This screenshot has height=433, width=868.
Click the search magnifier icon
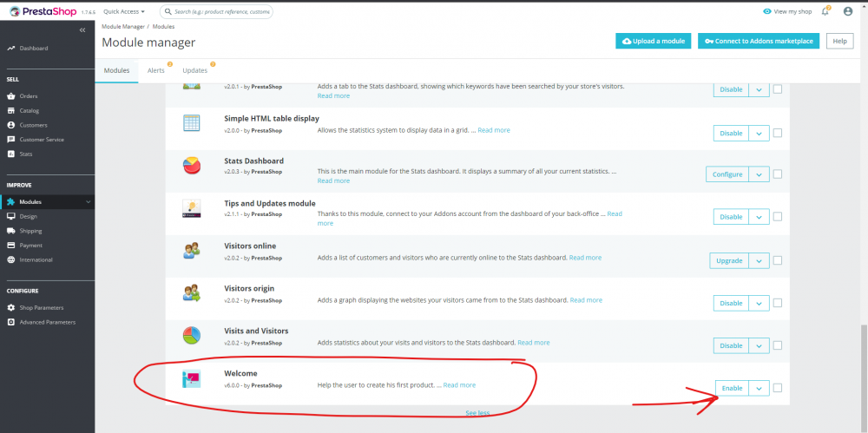pyautogui.click(x=168, y=11)
